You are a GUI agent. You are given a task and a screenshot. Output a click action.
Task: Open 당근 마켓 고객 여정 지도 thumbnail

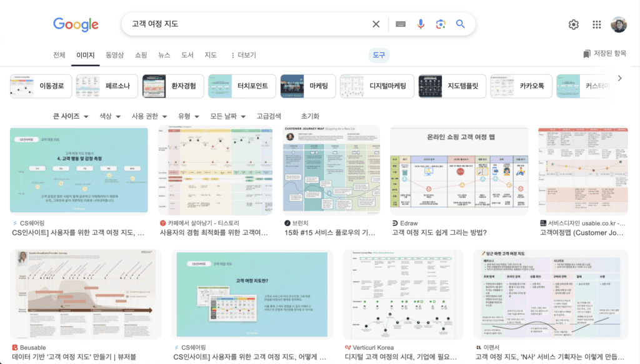[x=551, y=294]
